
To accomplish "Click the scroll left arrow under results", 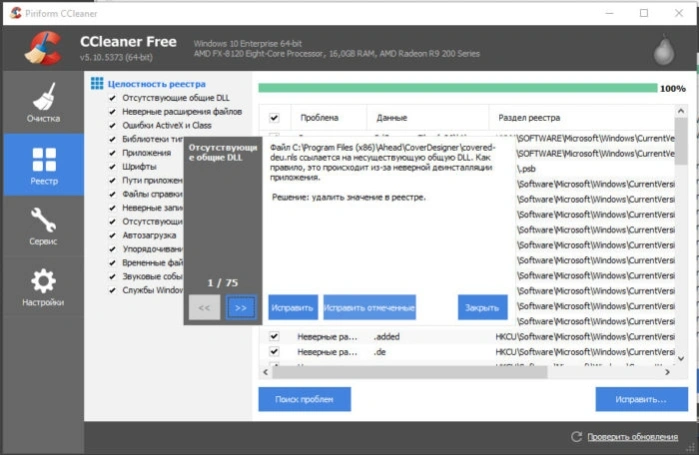I will click(266, 372).
